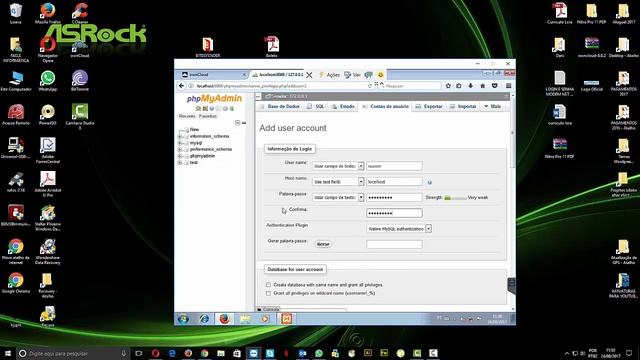Screen dimensions: 640x360
Task: Click the collapse-all icon in navigation panel
Action: [238, 123]
